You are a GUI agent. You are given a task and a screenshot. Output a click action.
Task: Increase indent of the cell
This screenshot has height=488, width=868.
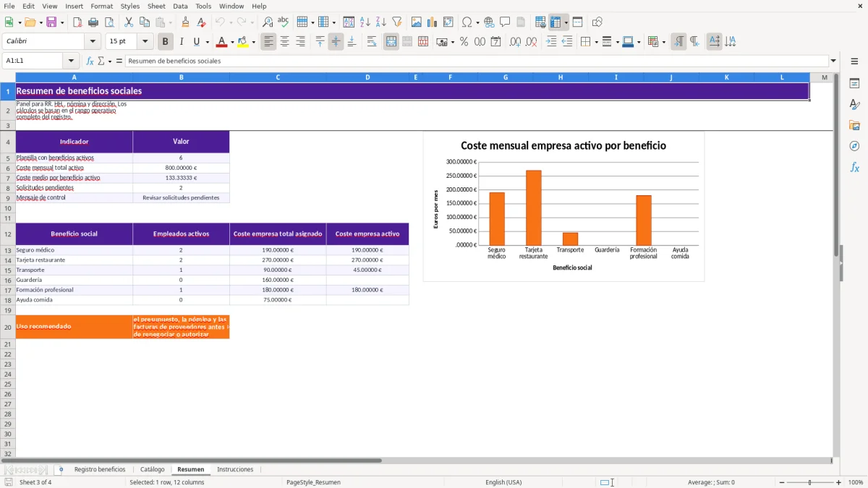click(x=551, y=42)
